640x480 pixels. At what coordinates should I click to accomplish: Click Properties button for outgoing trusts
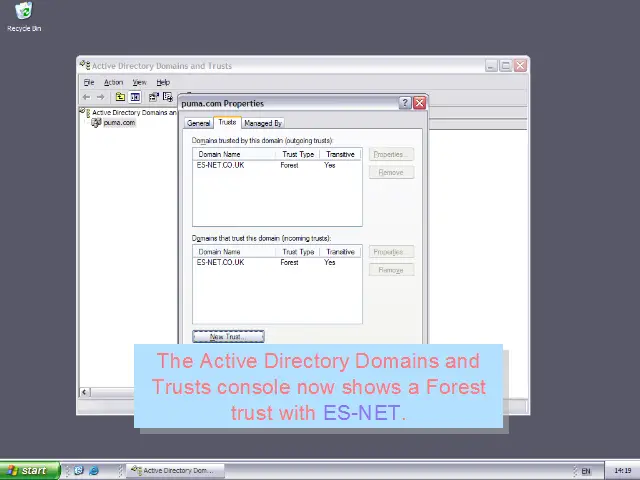click(391, 154)
